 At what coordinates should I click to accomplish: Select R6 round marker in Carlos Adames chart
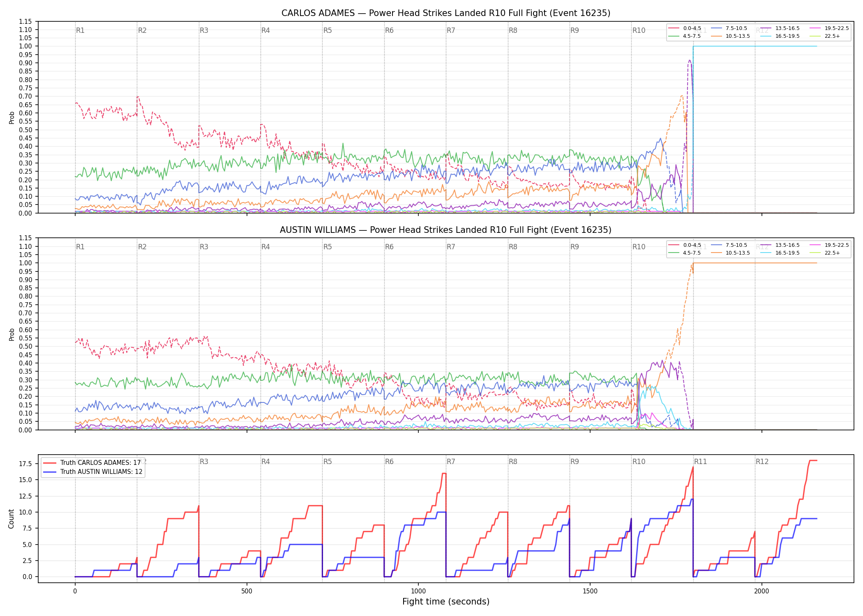pyautogui.click(x=389, y=30)
